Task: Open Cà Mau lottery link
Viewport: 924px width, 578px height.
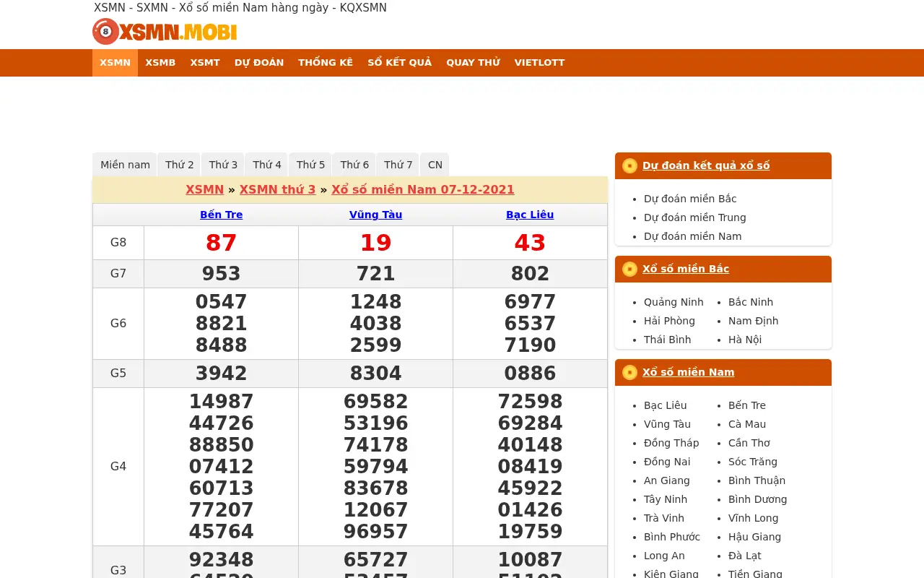Action: (747, 424)
